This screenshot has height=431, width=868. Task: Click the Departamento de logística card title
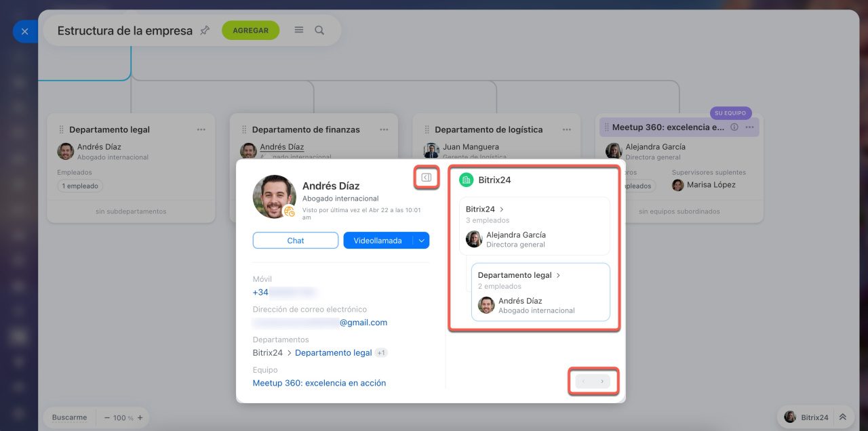pyautogui.click(x=489, y=129)
